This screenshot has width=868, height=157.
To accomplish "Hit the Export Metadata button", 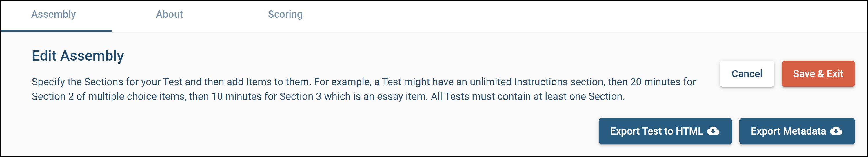I will [797, 131].
